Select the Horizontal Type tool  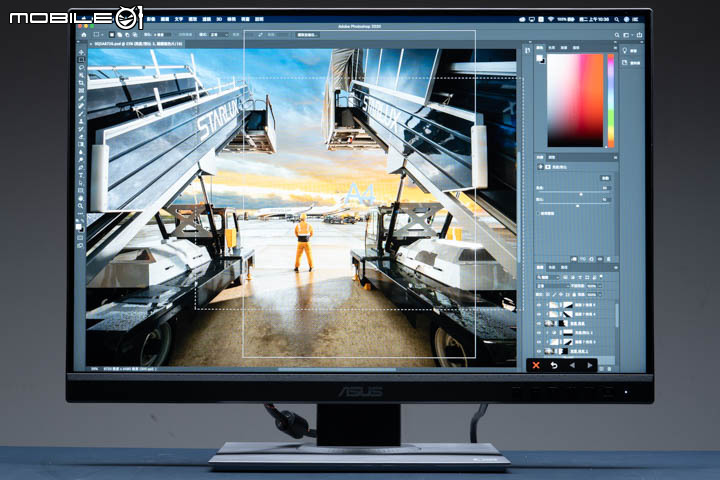point(82,175)
